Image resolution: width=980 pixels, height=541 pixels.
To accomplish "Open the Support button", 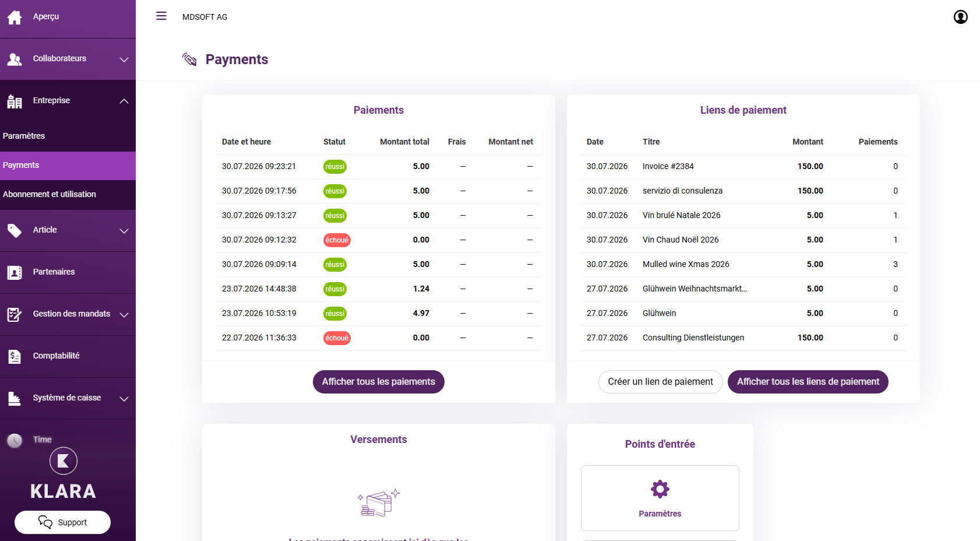I will tap(62, 522).
